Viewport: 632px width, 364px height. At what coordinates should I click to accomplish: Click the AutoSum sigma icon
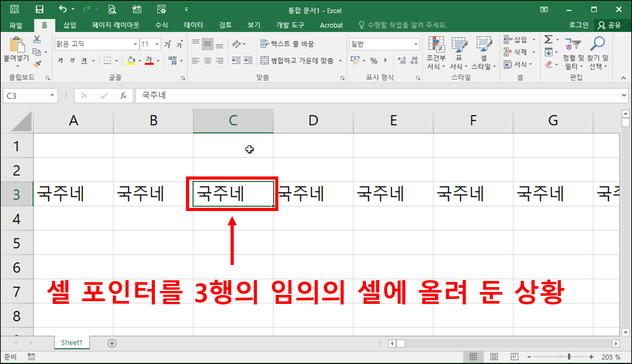tap(548, 39)
